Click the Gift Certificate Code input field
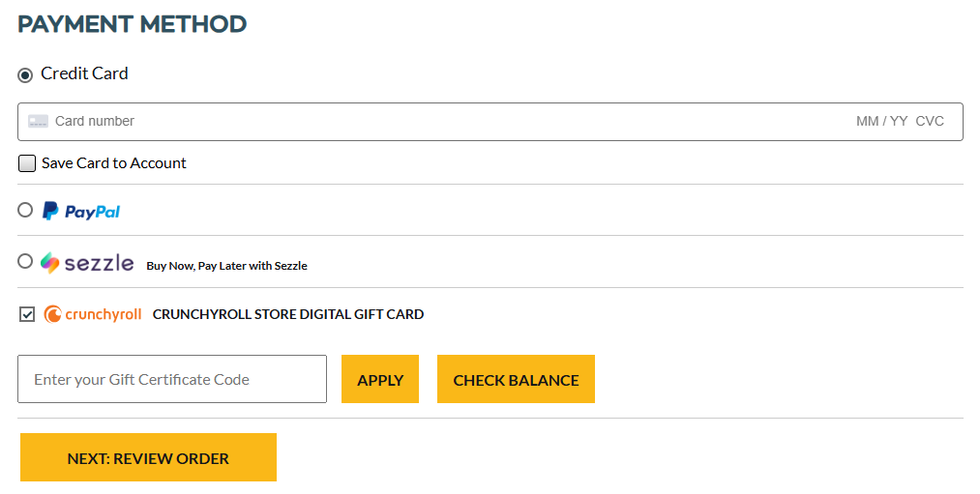 tap(172, 379)
